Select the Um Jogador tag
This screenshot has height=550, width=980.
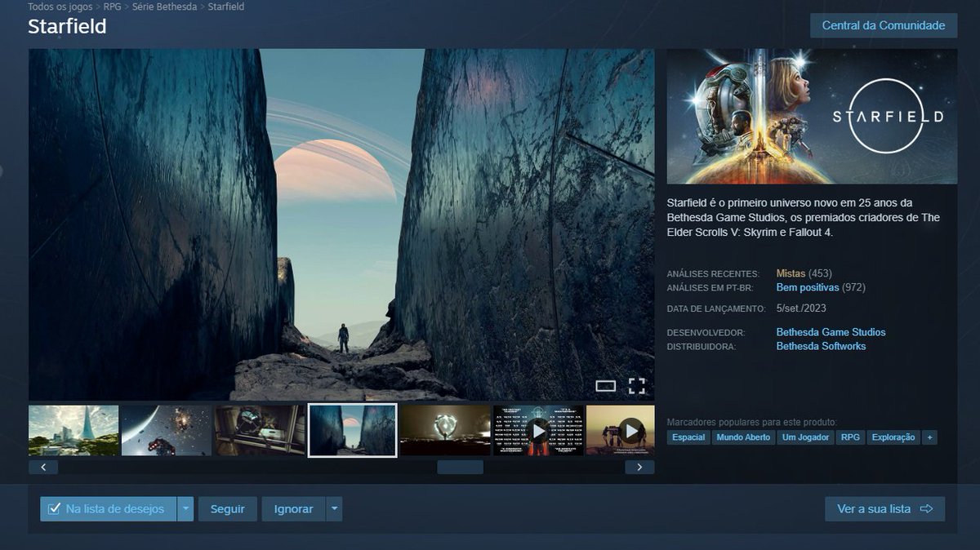click(805, 437)
